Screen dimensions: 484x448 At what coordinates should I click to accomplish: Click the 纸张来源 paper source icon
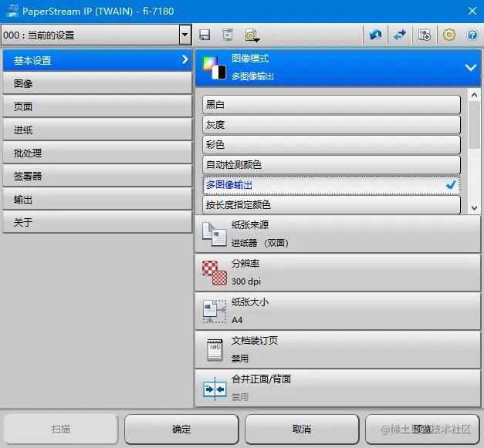point(214,234)
